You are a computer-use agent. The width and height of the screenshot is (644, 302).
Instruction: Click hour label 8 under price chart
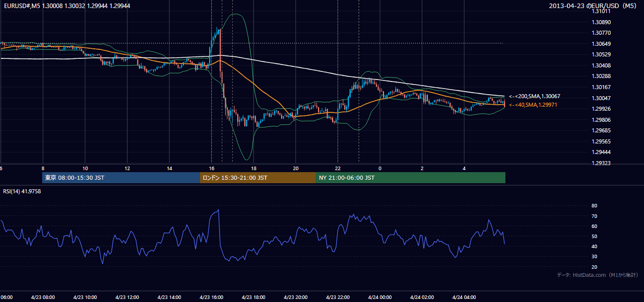[x=43, y=168]
